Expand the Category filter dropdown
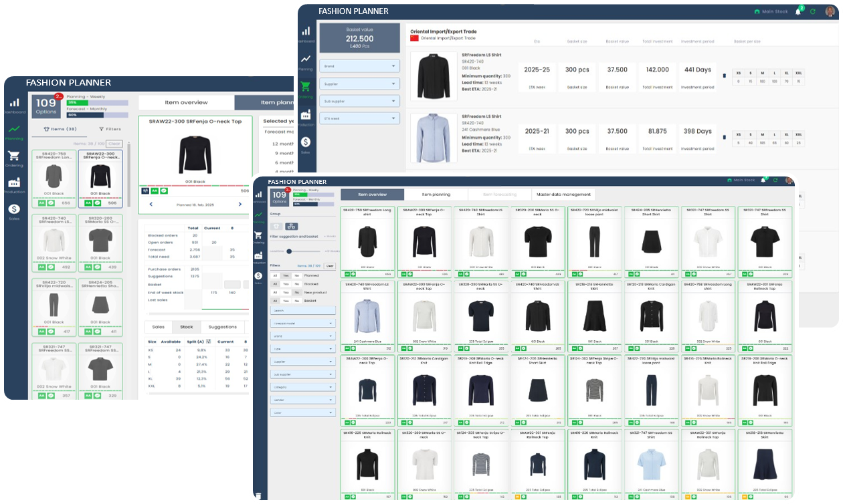The height and width of the screenshot is (504, 843). [x=303, y=387]
